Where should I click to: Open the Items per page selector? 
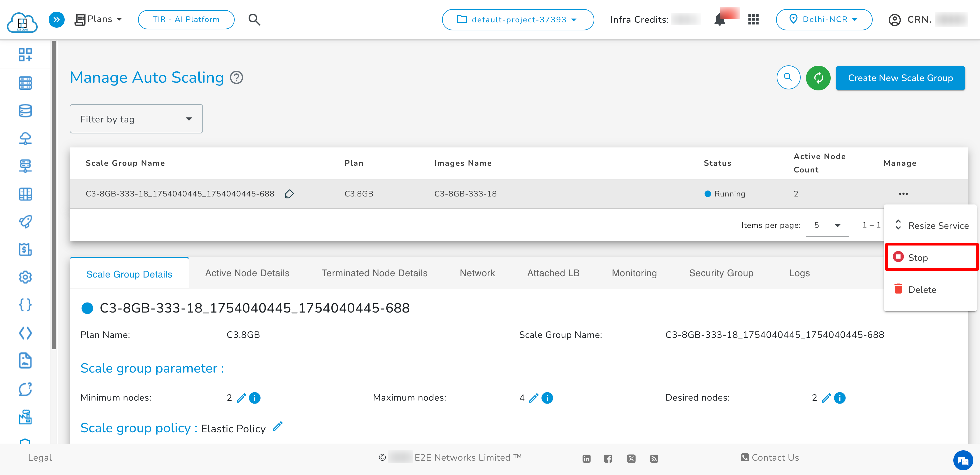(x=827, y=225)
